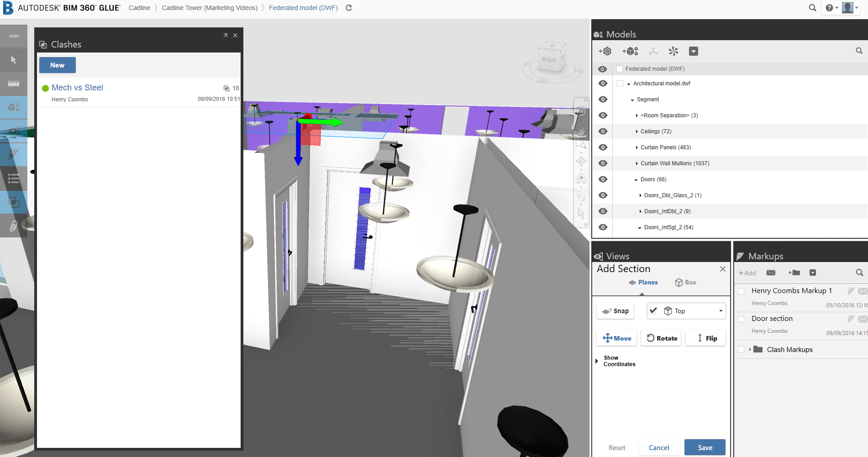This screenshot has width=868, height=457.
Task: Select the walk footsteps navigation tool
Action: coord(581,195)
